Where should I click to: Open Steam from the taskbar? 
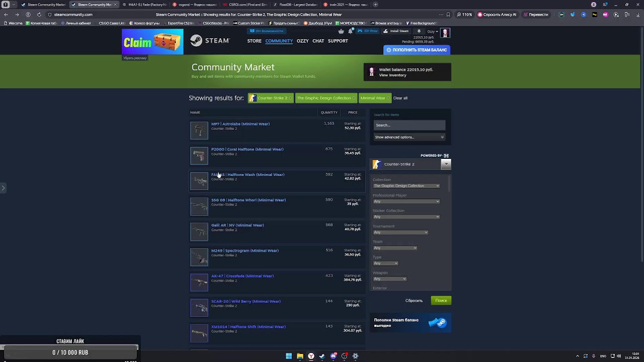(x=322, y=356)
